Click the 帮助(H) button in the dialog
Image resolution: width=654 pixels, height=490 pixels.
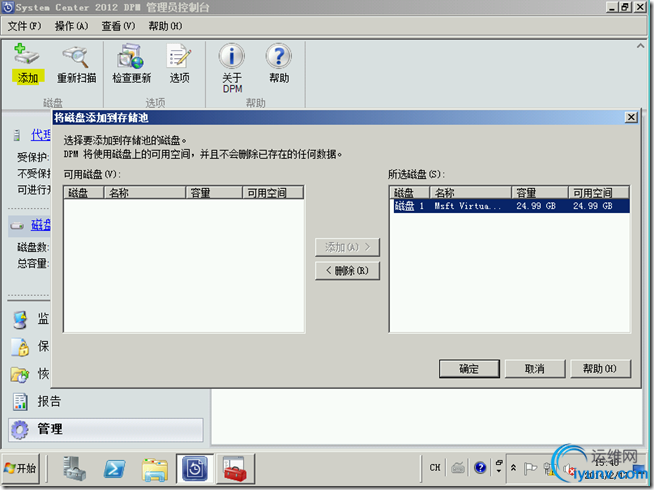tap(600, 369)
